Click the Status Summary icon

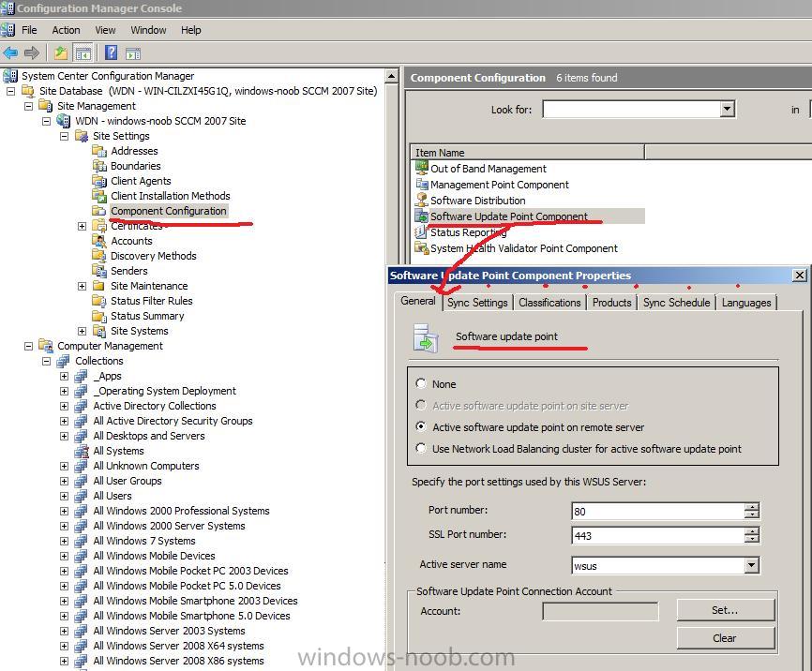click(x=98, y=316)
